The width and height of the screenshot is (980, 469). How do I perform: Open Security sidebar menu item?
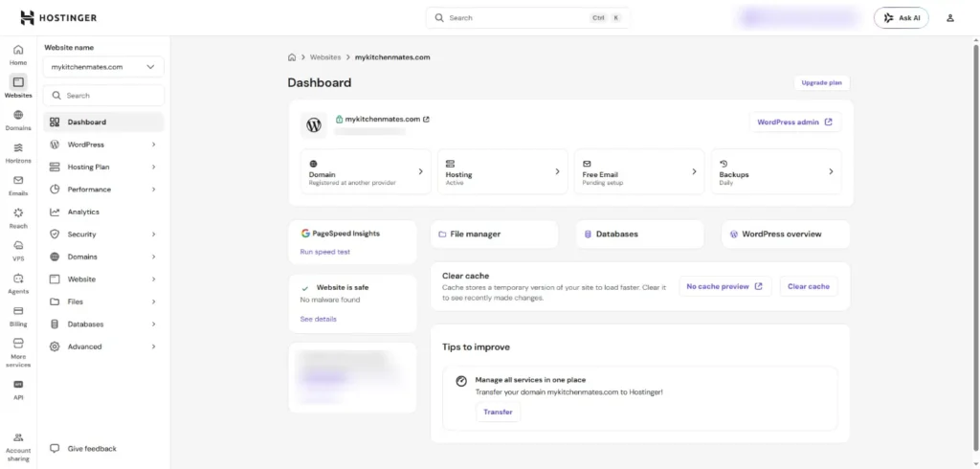[103, 234]
